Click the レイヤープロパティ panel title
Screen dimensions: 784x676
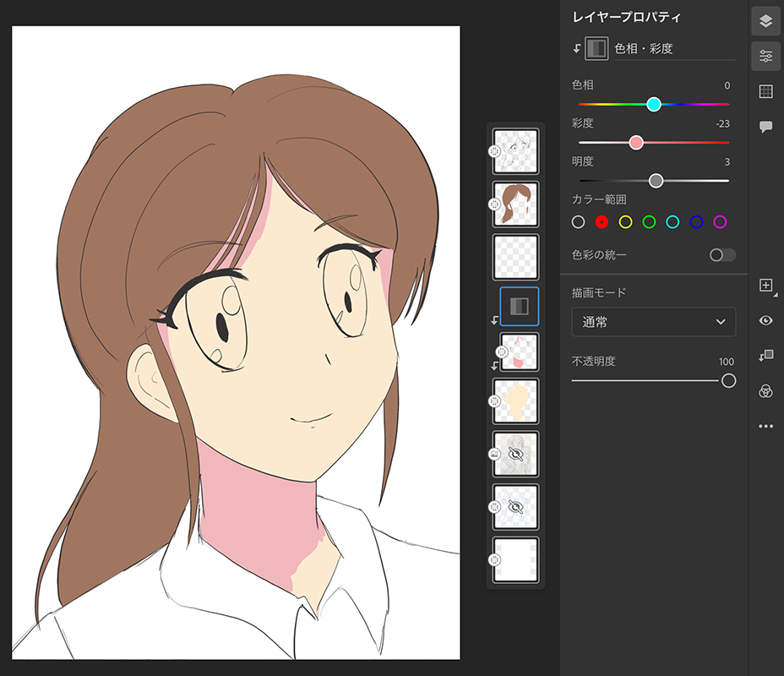pyautogui.click(x=627, y=17)
